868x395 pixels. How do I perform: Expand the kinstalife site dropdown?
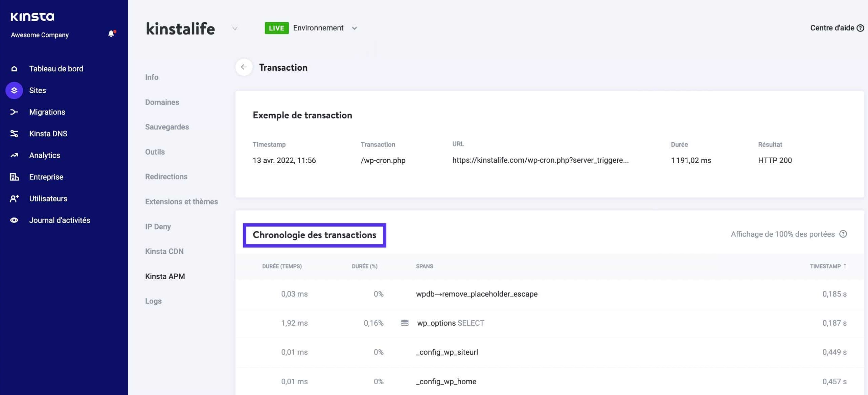tap(235, 28)
